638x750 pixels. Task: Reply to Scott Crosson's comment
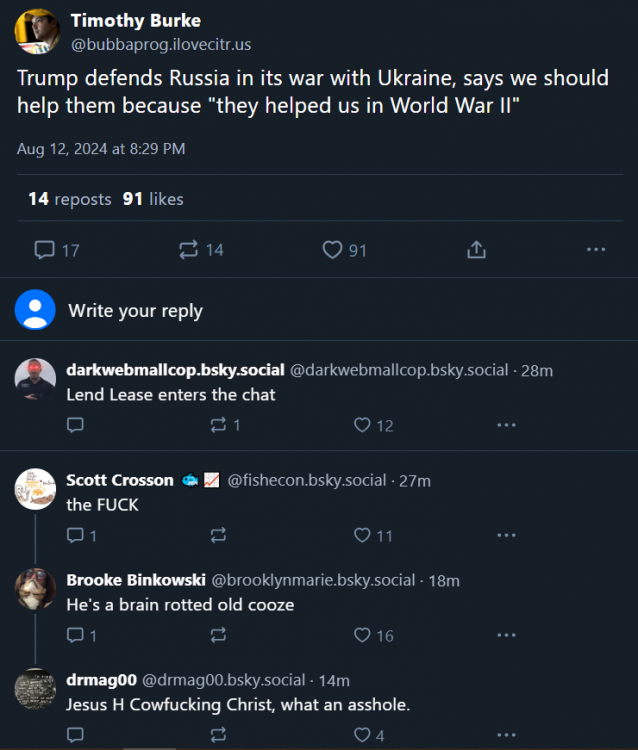(75, 536)
